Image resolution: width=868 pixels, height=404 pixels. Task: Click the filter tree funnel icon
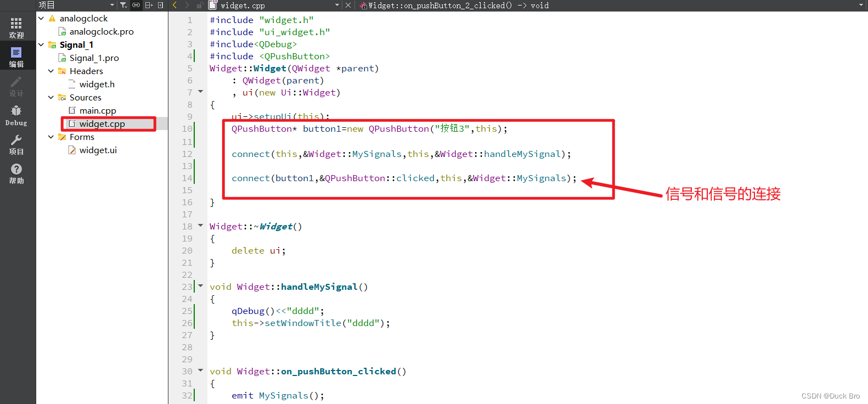pos(123,5)
